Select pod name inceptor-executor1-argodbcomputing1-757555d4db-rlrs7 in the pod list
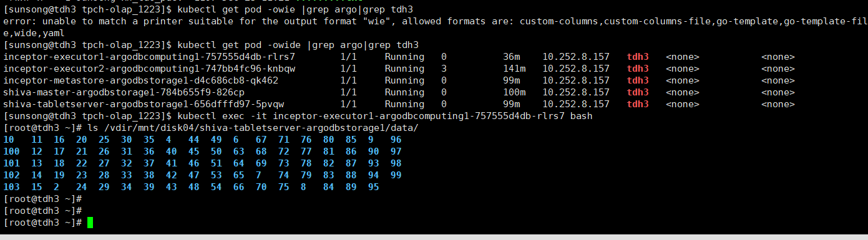 (149, 57)
